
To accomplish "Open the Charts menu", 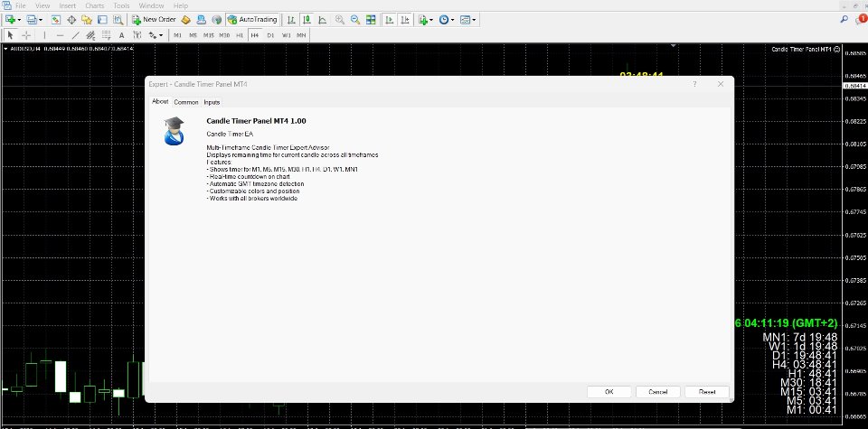I will pos(95,6).
